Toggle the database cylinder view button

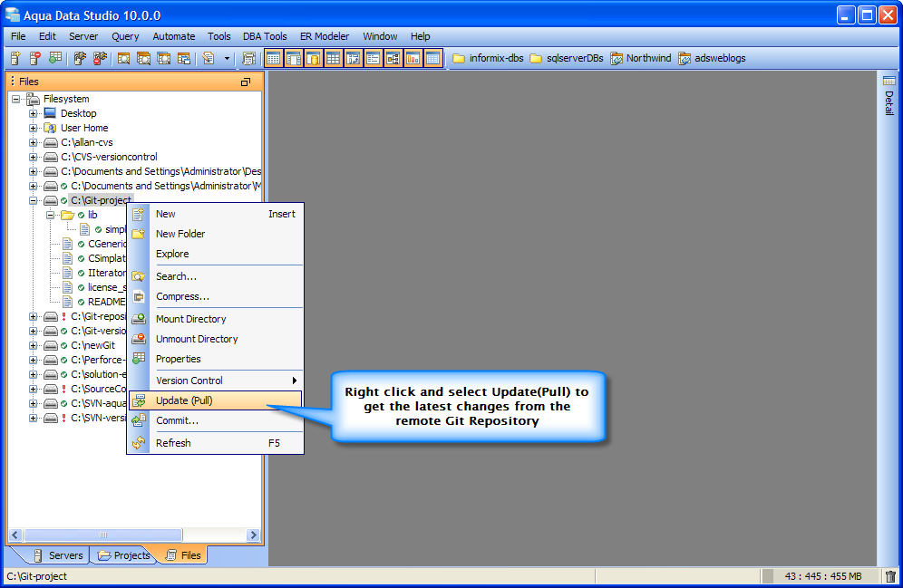pyautogui.click(x=314, y=58)
